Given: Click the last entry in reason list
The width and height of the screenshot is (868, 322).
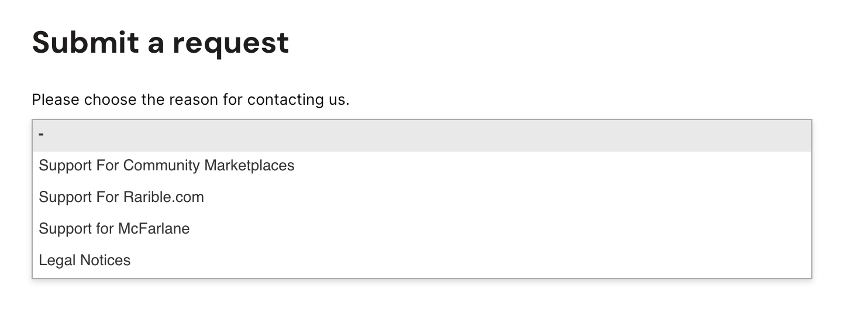Looking at the screenshot, I should tap(85, 260).
